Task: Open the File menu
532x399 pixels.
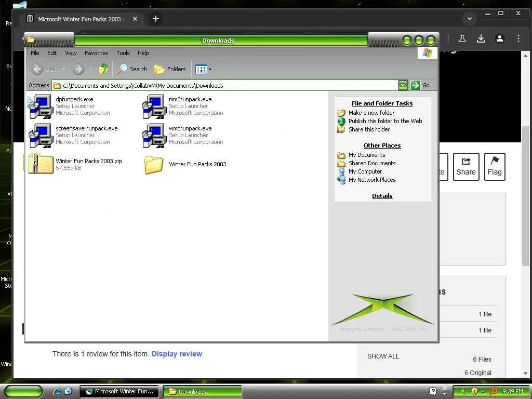Action: point(35,53)
